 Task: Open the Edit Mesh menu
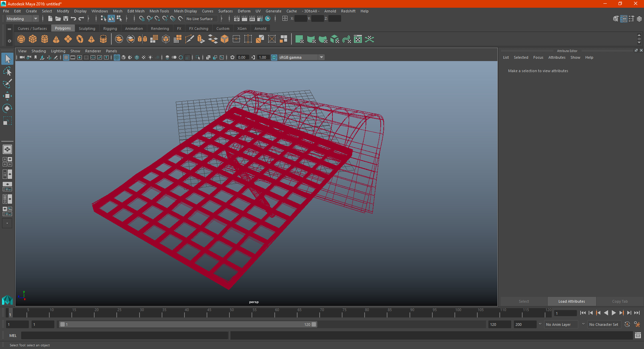pyautogui.click(x=136, y=11)
